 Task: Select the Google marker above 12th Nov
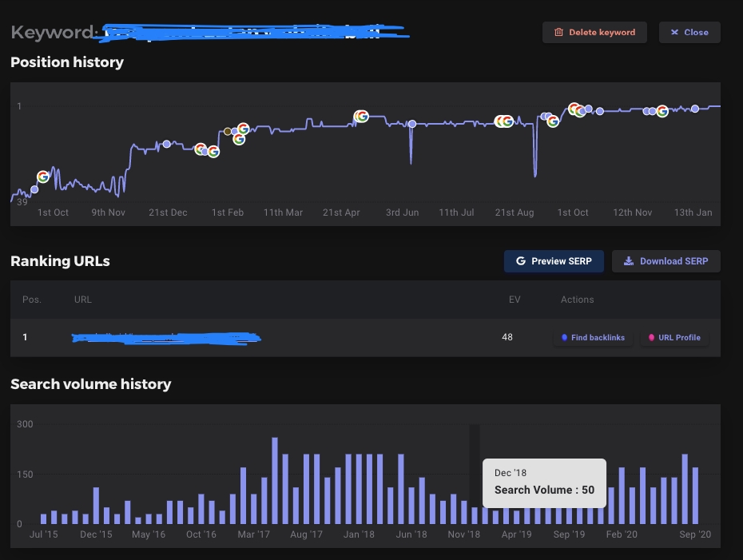tap(662, 111)
